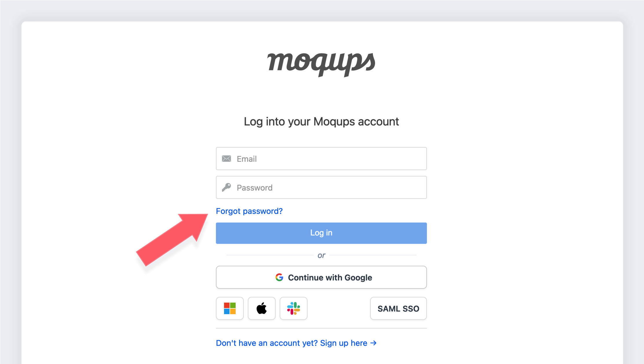
Task: Click Log into your Moqups account heading
Action: click(x=321, y=122)
